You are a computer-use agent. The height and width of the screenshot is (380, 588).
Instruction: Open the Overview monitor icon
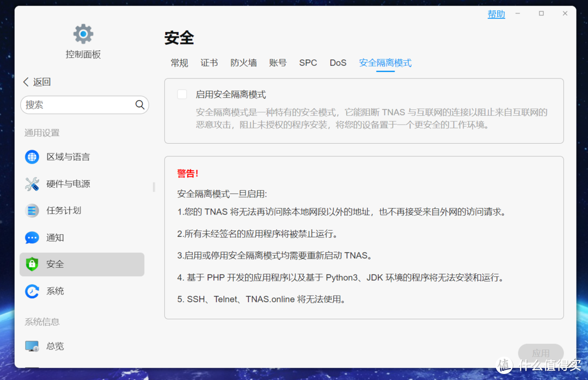point(32,346)
